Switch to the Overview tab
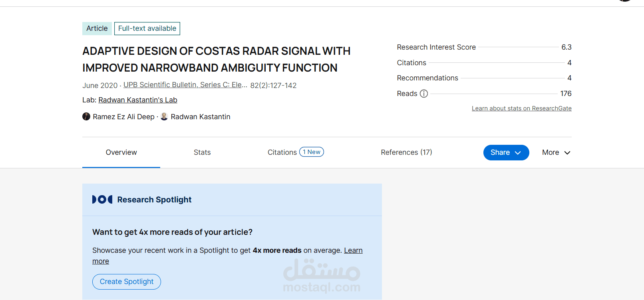644x300 pixels. click(x=121, y=152)
